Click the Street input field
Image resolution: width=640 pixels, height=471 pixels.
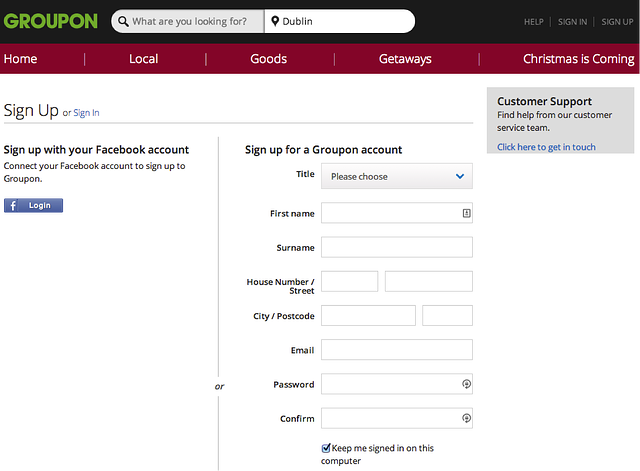429,281
